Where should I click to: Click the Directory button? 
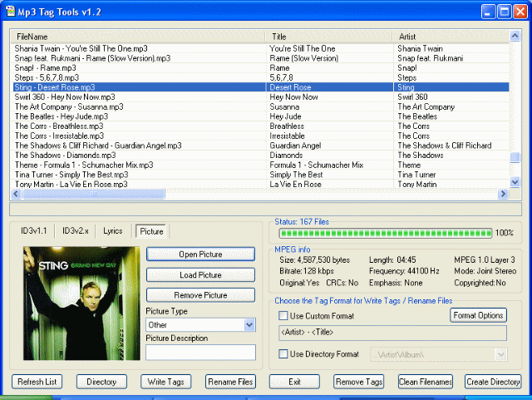pos(101,382)
